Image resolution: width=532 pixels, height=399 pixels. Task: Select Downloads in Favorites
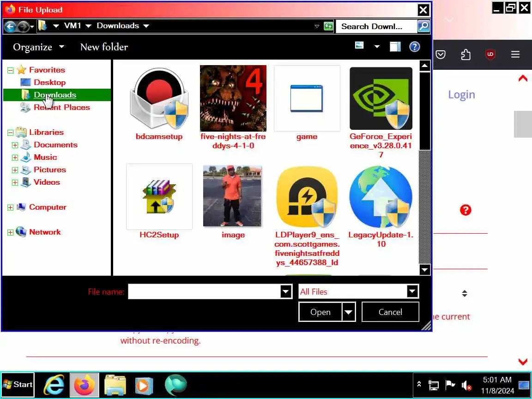[55, 95]
